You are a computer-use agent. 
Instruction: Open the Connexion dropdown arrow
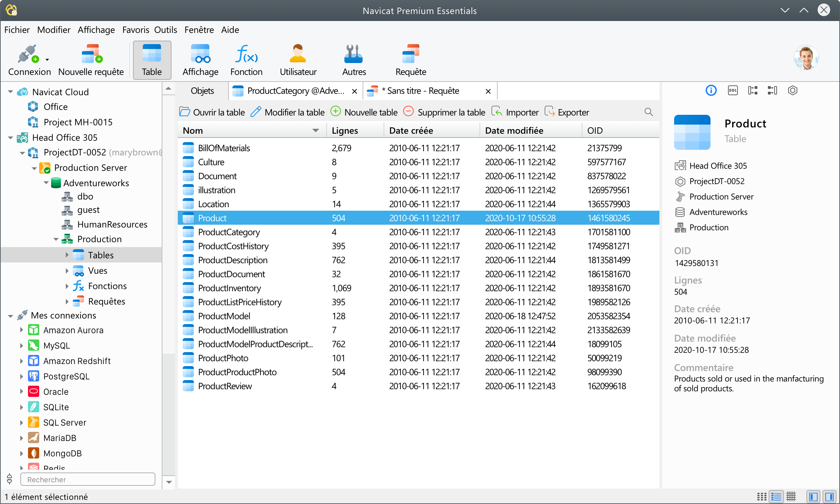(x=47, y=60)
